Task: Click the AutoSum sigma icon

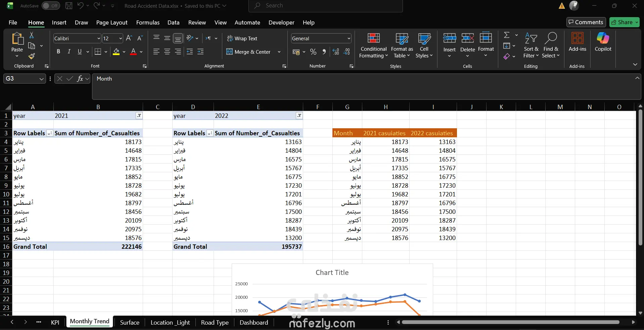Action: coord(507,35)
